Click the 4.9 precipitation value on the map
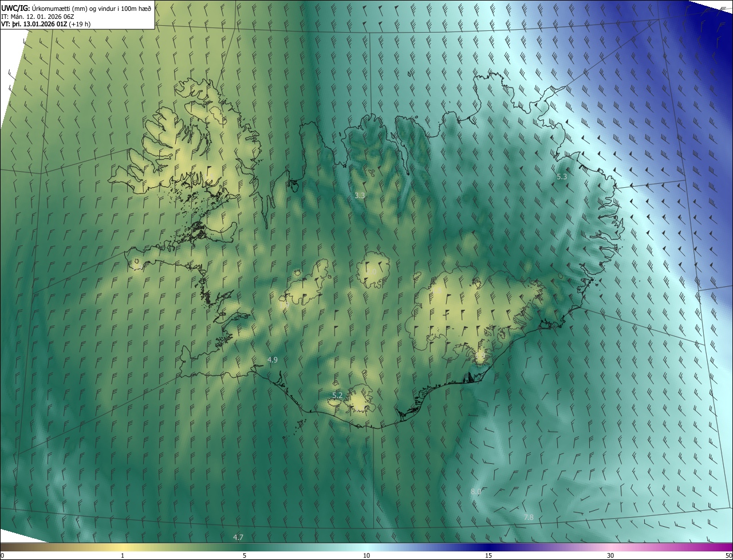The width and height of the screenshot is (733, 560). (273, 360)
